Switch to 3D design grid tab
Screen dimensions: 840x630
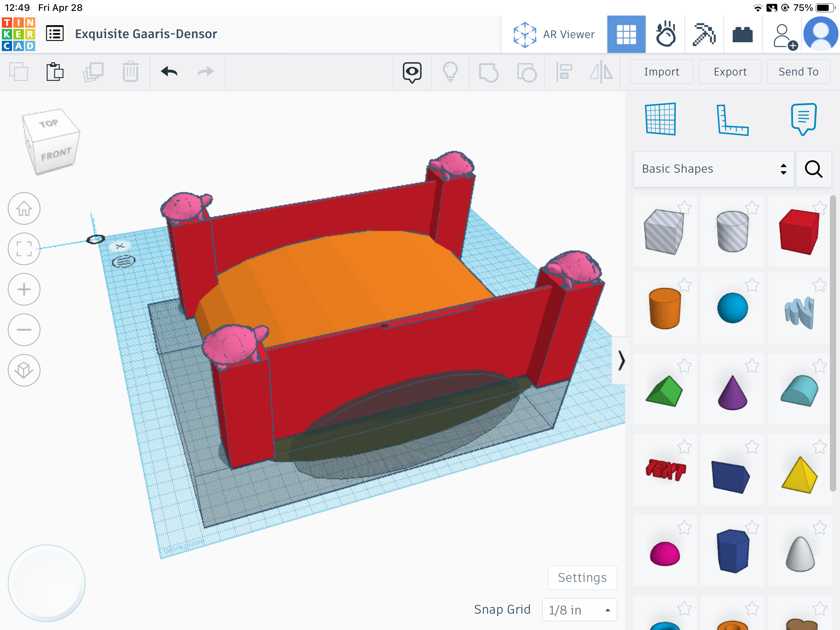[x=626, y=34]
